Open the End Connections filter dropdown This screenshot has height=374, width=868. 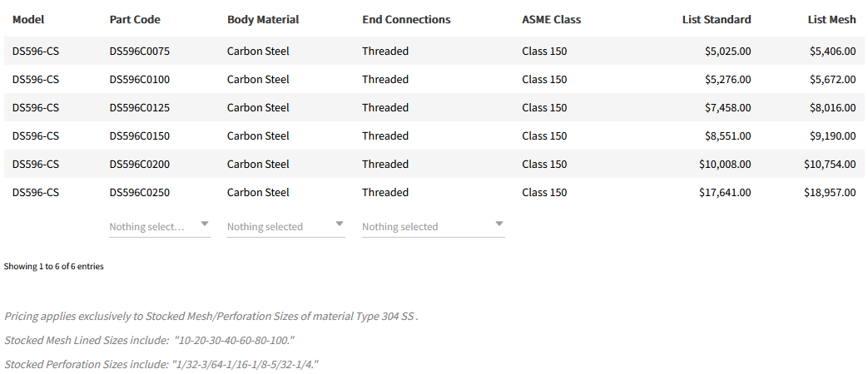pyautogui.click(x=433, y=226)
